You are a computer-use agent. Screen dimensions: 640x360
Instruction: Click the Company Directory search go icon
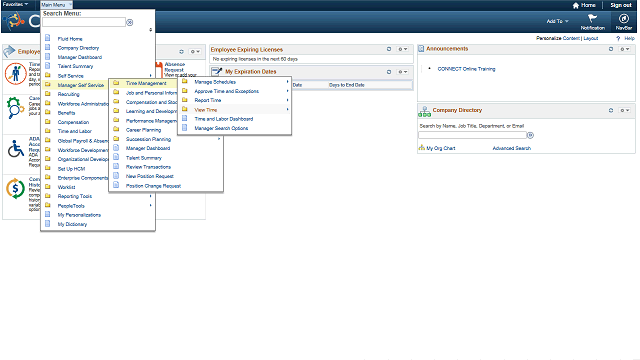530,135
